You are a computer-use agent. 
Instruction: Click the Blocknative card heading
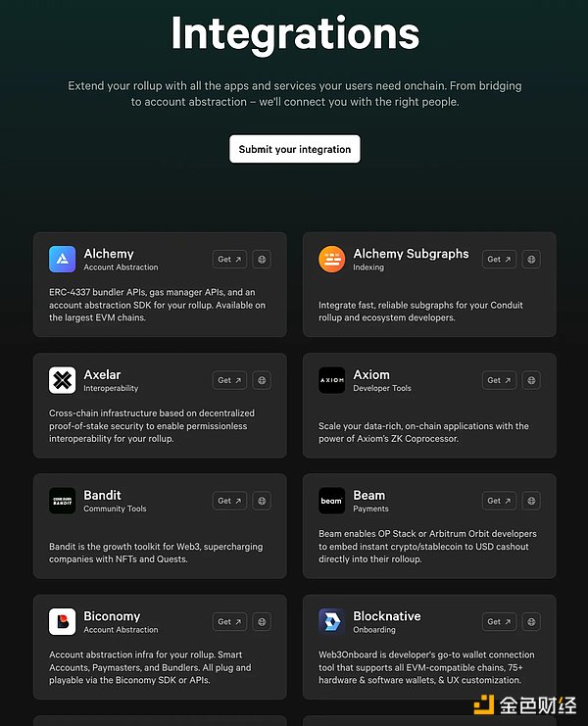tap(387, 616)
